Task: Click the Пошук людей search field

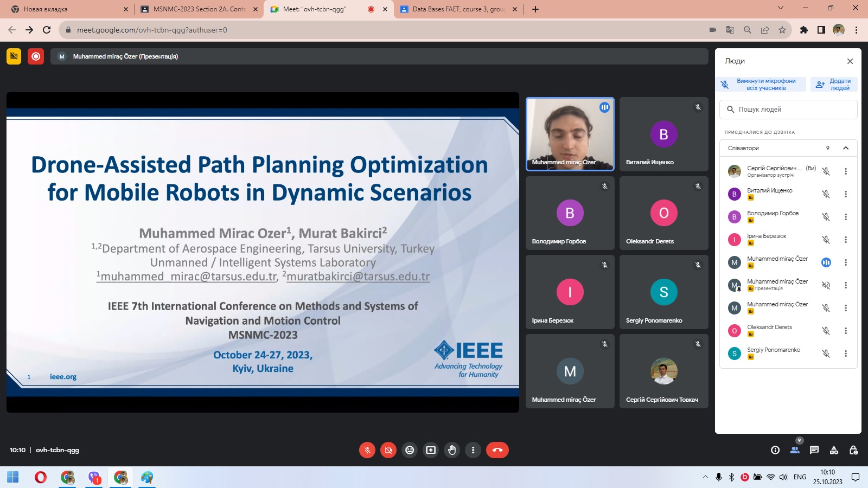Action: click(x=788, y=110)
